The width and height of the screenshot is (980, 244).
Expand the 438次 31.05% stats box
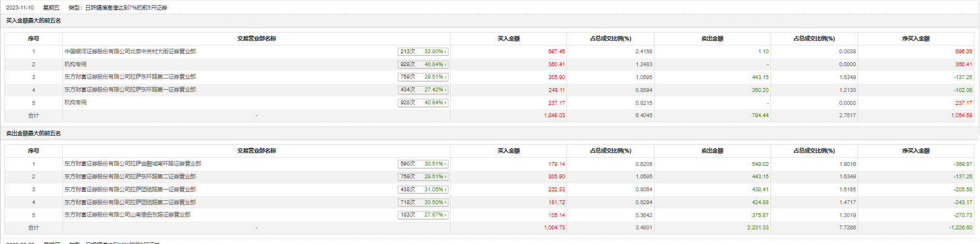pyautogui.click(x=423, y=190)
